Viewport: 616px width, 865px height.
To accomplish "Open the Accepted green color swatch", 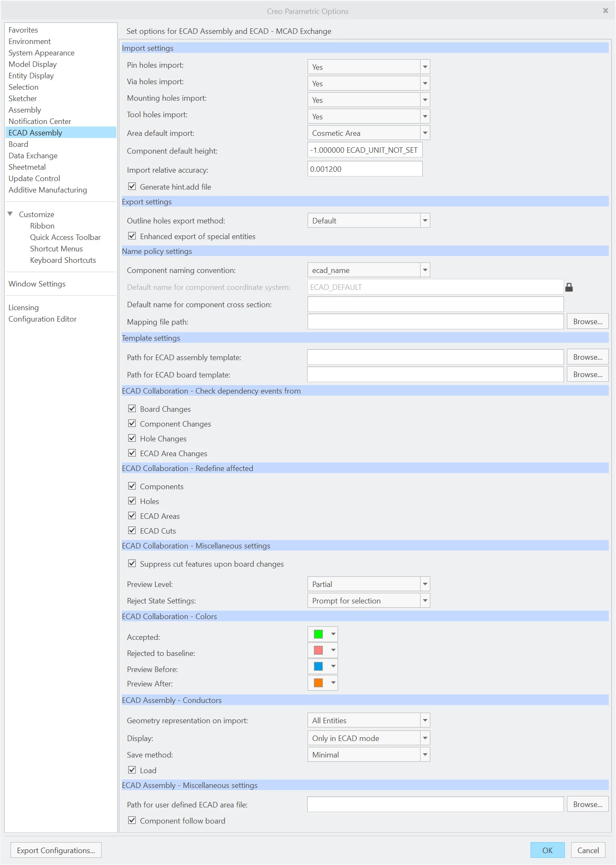I will click(323, 634).
